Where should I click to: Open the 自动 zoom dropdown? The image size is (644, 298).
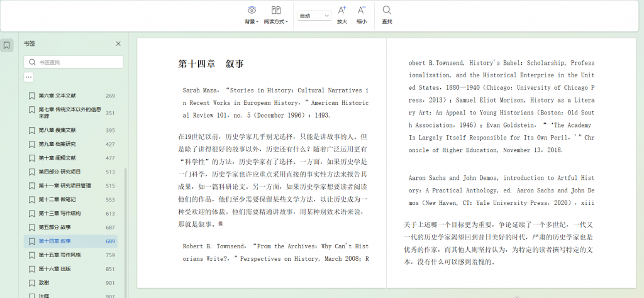[314, 16]
